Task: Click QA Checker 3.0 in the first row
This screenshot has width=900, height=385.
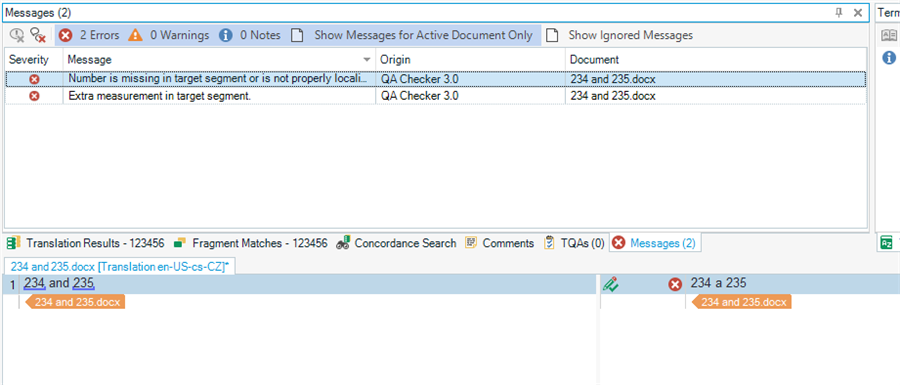Action: coord(419,79)
